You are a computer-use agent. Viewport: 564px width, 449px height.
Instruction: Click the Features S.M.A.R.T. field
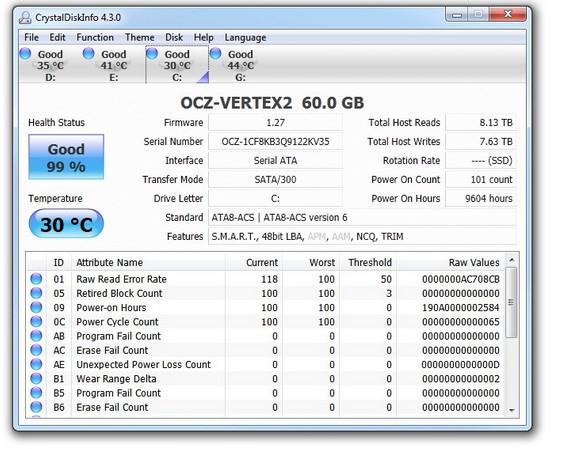click(x=363, y=237)
